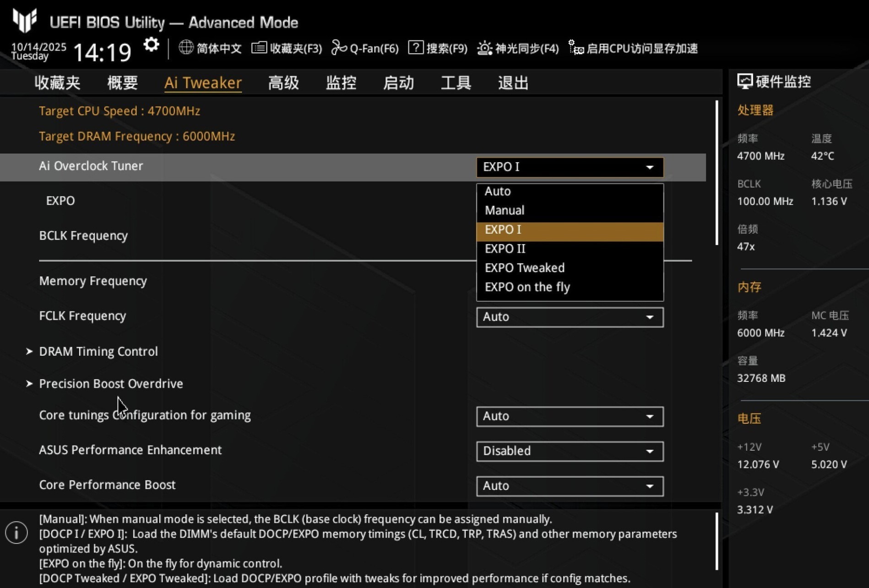Open 神光同步(F4) lighting icon
This screenshot has width=869, height=588.
pyautogui.click(x=484, y=48)
